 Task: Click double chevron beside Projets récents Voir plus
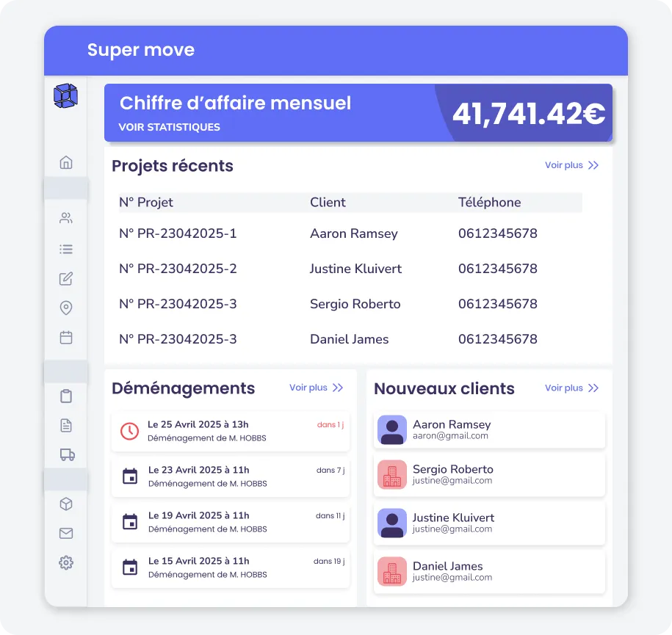tap(593, 165)
